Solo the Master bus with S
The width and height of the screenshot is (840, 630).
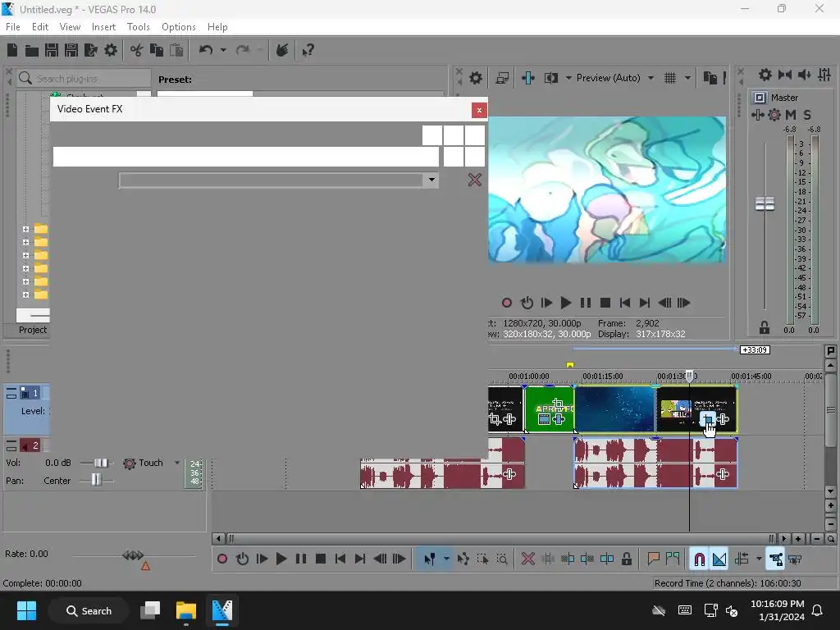pyautogui.click(x=807, y=115)
